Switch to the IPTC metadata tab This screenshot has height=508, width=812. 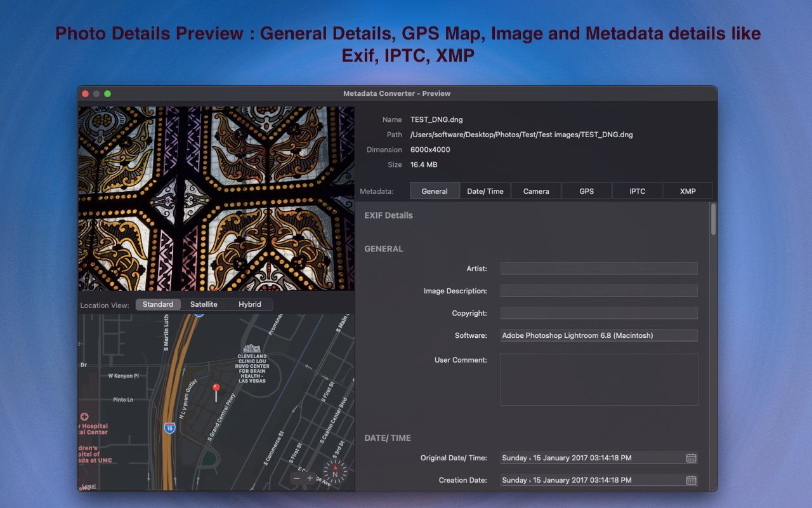tap(638, 191)
